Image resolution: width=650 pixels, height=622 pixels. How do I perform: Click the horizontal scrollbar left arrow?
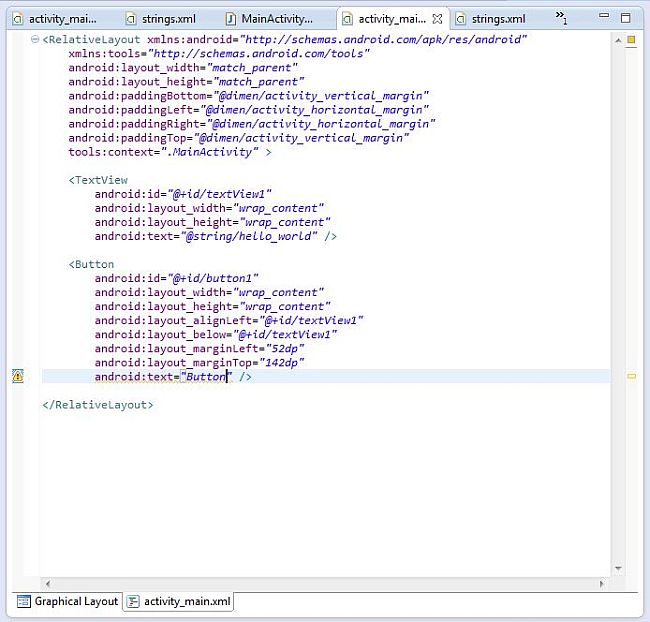[x=48, y=584]
